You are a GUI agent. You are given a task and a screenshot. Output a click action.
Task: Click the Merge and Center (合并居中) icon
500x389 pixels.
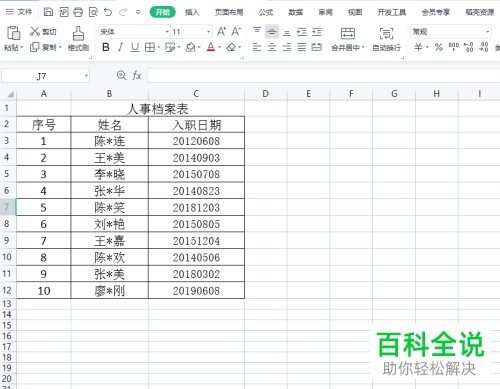pos(348,33)
